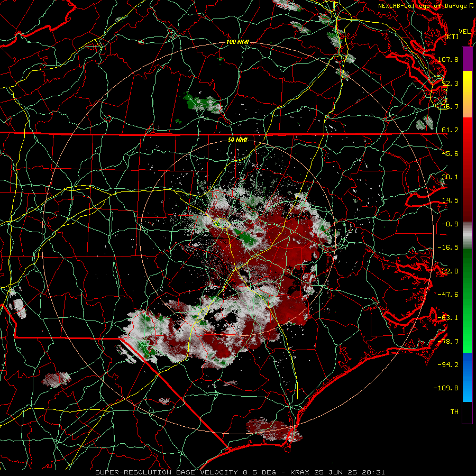The width and height of the screenshot is (476, 476).
Task: Click the 92.3 value on velocity scale
Action: tap(450, 83)
